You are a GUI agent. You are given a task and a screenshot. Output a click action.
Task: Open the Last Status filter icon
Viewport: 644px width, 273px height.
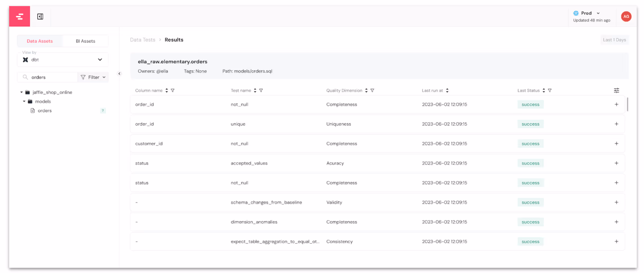pyautogui.click(x=550, y=90)
